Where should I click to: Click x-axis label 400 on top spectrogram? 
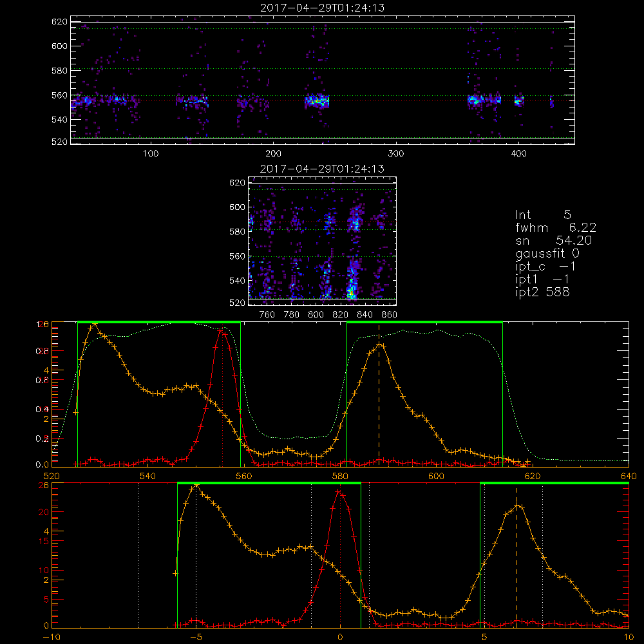[x=518, y=154]
